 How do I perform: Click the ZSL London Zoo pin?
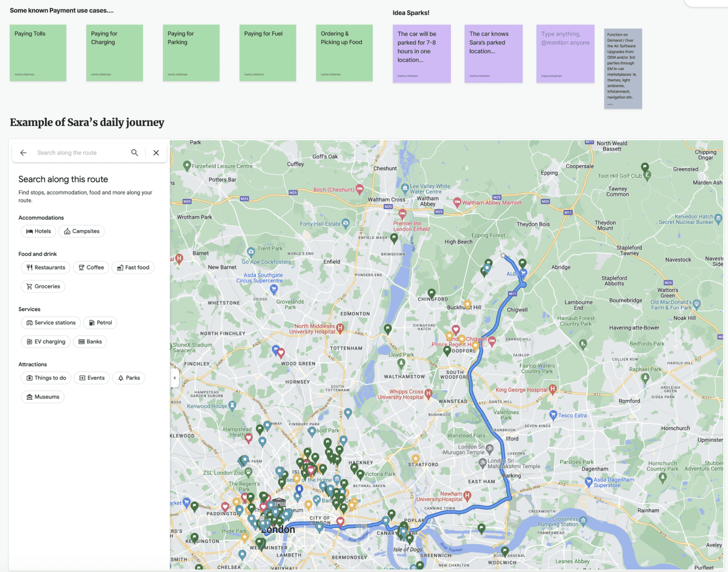tap(248, 472)
